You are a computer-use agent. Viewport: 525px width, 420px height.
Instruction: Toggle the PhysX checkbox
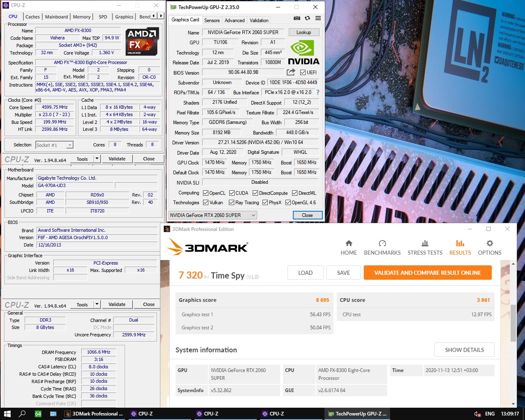[x=265, y=203]
